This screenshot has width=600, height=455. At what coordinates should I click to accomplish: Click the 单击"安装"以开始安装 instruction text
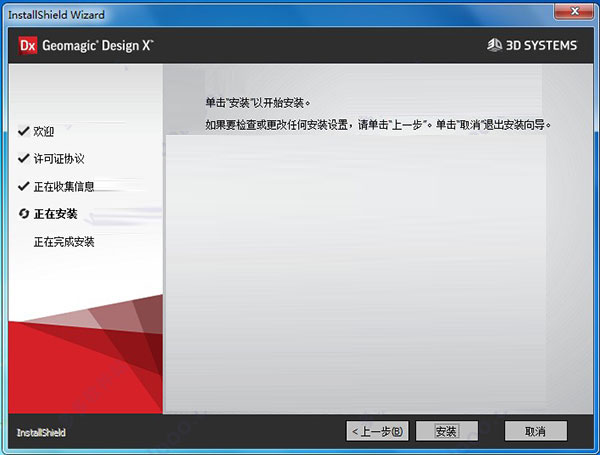258,103
